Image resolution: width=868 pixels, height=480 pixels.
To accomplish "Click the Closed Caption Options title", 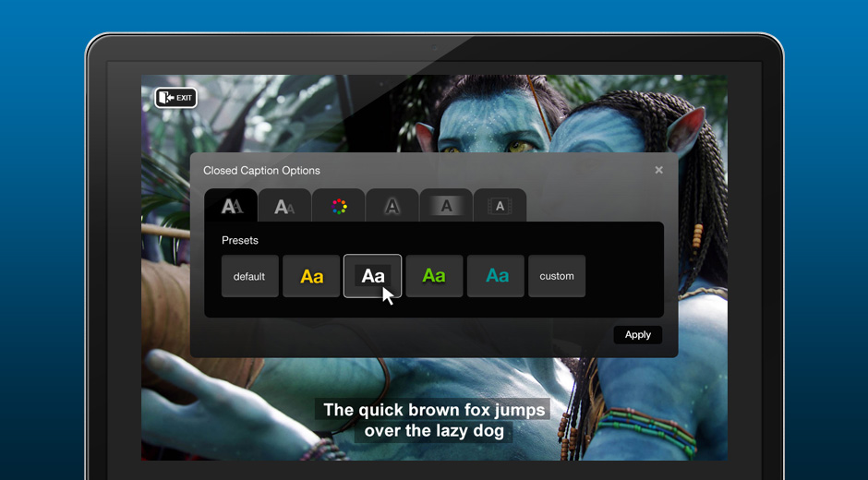I will (261, 171).
